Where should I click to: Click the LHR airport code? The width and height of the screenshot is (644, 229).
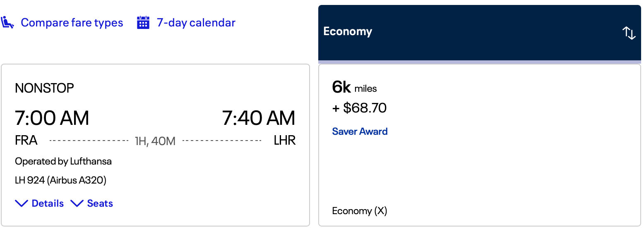(x=285, y=141)
